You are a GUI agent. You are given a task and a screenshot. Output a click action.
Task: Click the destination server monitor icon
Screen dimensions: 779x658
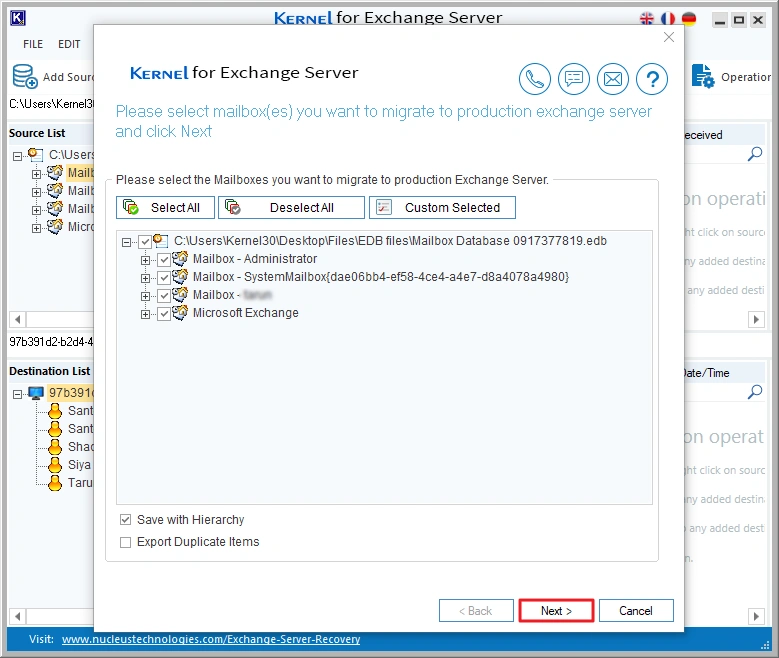(x=36, y=393)
